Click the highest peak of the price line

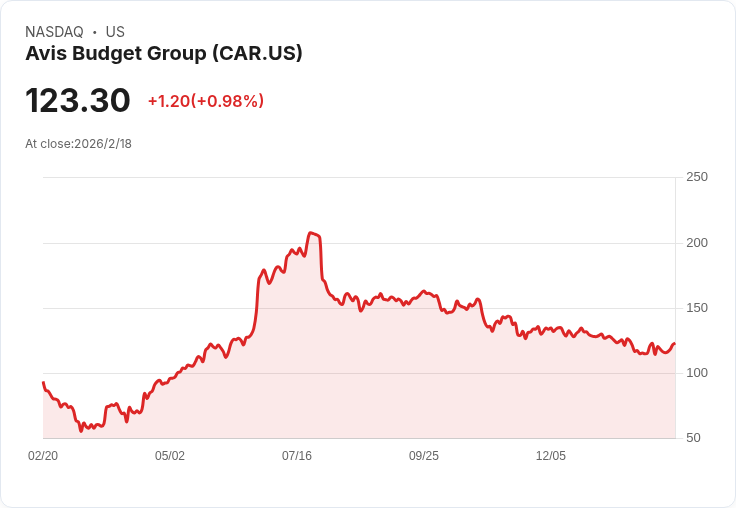(311, 232)
